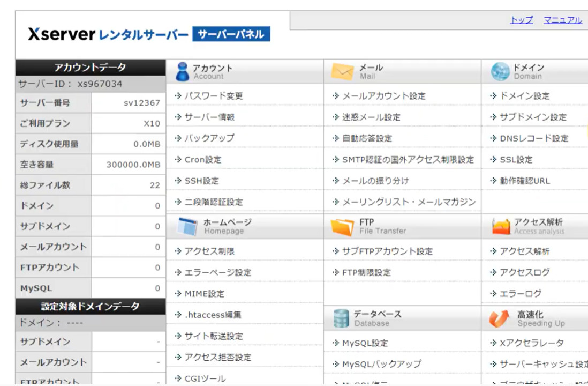Open エラーページ設定

coord(218,272)
